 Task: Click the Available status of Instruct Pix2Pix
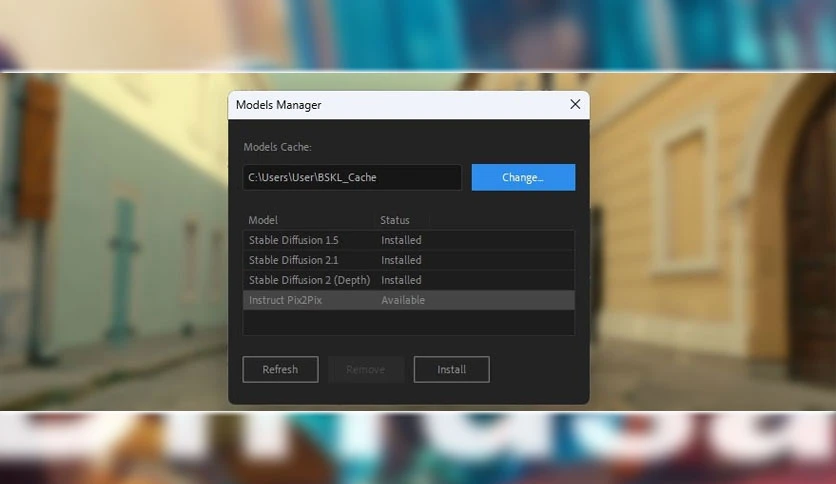click(x=403, y=300)
